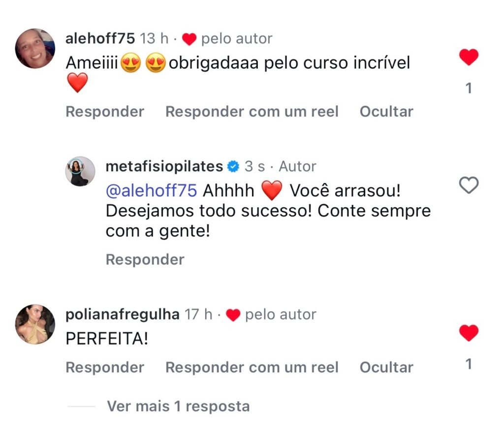
Task: Open the polianafregulha username link
Action: pyautogui.click(x=122, y=315)
